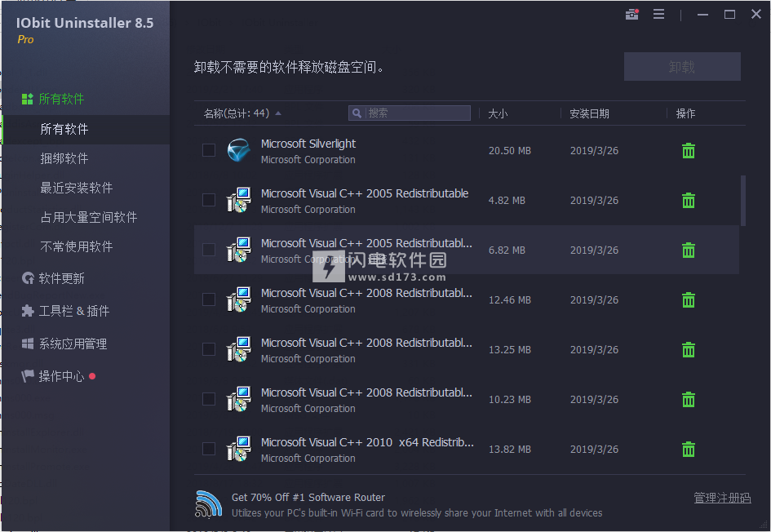Click the installer icon of the 13.25 MB entry

239,349
